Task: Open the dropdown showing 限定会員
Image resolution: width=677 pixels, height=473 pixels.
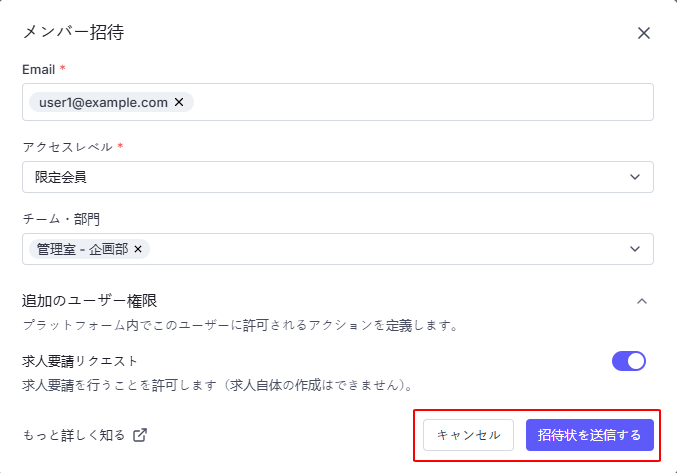Action: pos(320,177)
